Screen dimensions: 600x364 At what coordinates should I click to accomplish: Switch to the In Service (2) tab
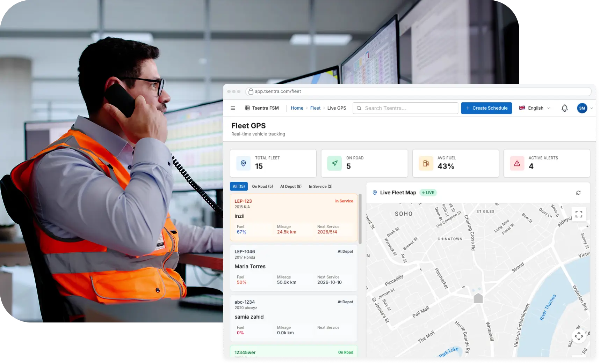[x=320, y=186]
